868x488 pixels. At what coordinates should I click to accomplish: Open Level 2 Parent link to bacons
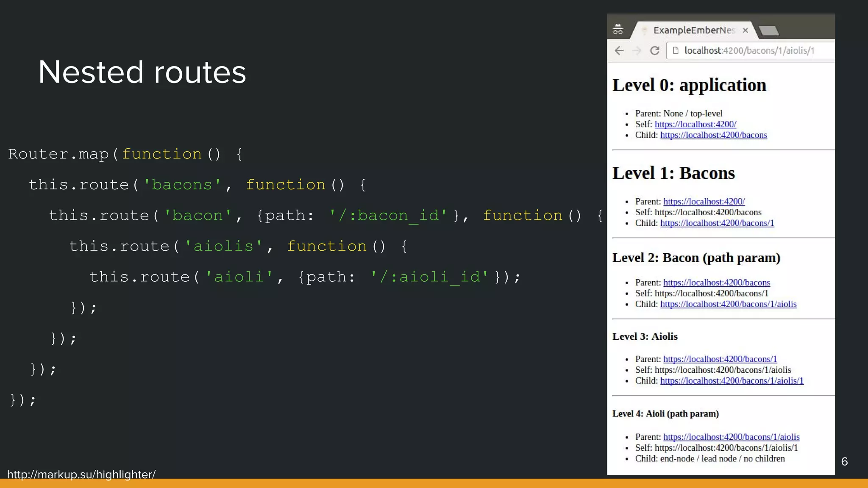point(716,283)
